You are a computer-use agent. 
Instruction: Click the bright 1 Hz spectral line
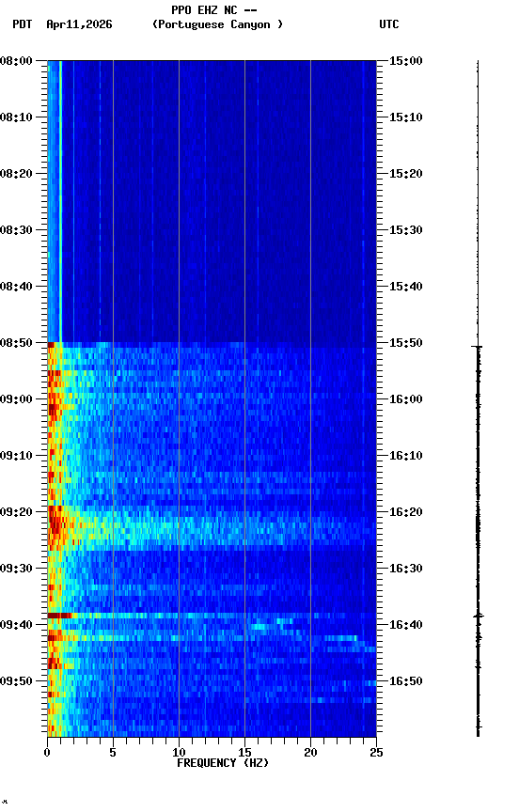60,201
